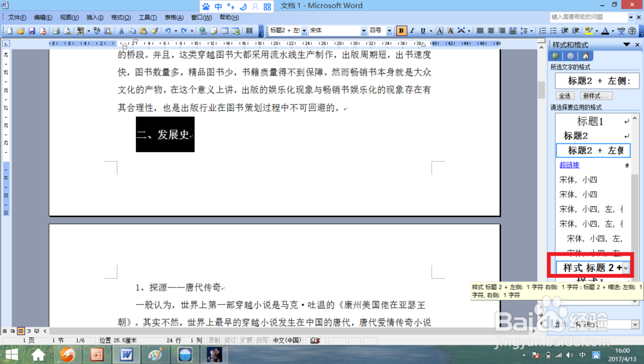Click the Decrease Indent icon

click(x=565, y=31)
